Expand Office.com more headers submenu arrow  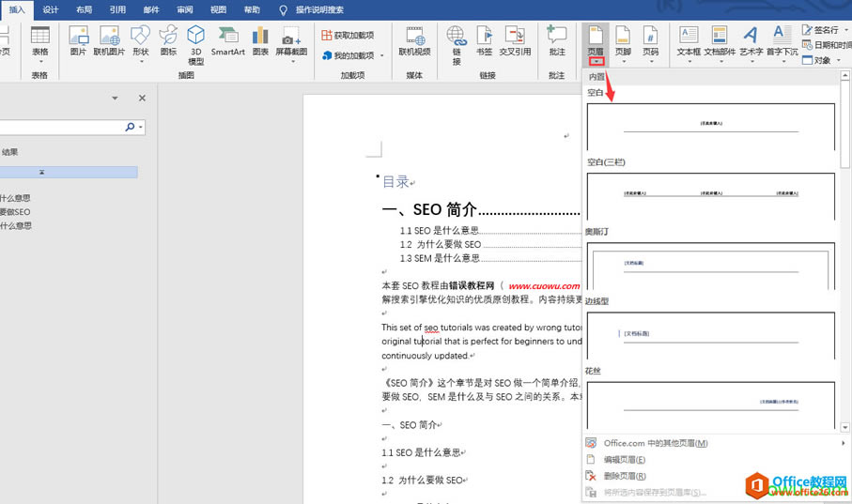tap(844, 443)
